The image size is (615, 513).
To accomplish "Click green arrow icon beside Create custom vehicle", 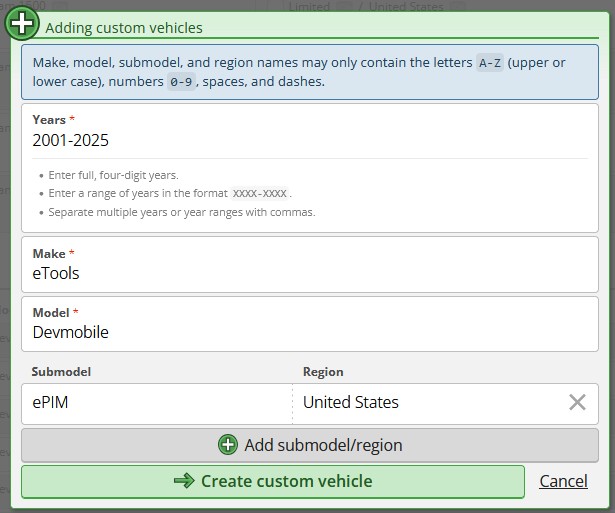I will click(x=184, y=481).
